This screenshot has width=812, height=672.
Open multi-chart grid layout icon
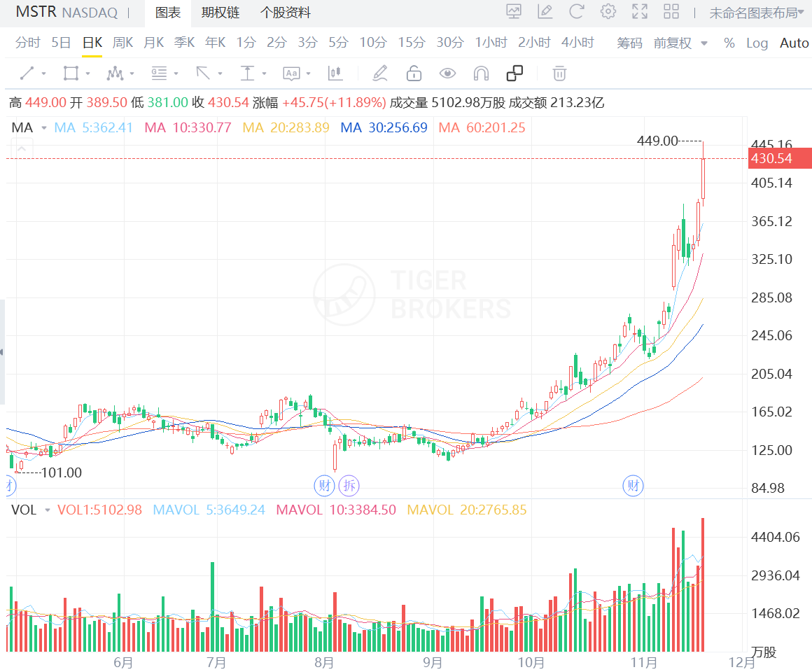coord(672,11)
